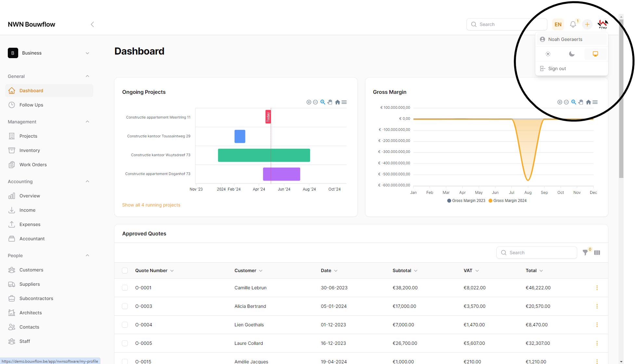Check the box for quote O-0001

(125, 288)
